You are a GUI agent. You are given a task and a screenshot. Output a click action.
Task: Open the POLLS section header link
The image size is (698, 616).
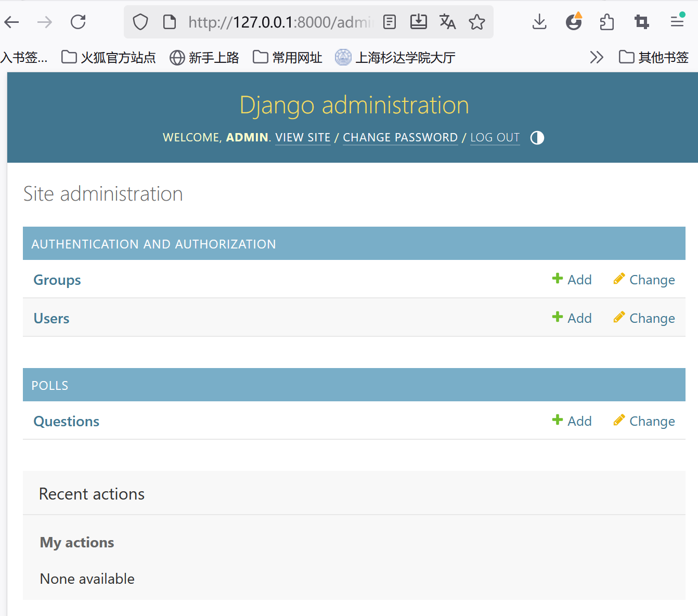pyautogui.click(x=50, y=385)
